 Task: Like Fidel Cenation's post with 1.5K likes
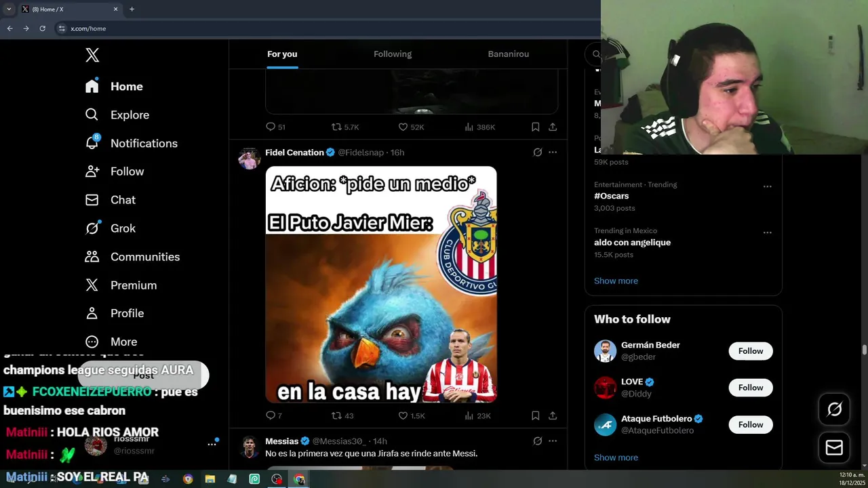pyautogui.click(x=411, y=415)
